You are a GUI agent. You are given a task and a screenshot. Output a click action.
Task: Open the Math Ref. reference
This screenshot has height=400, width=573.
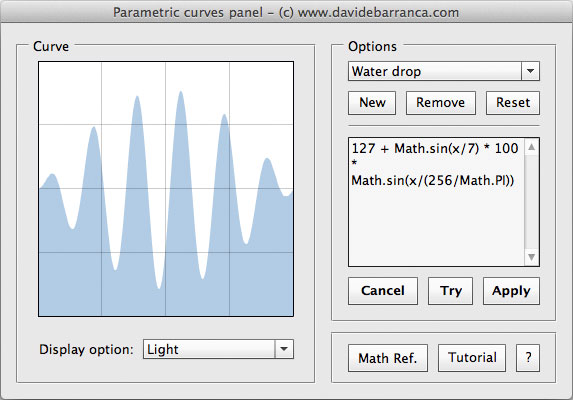[x=388, y=358]
